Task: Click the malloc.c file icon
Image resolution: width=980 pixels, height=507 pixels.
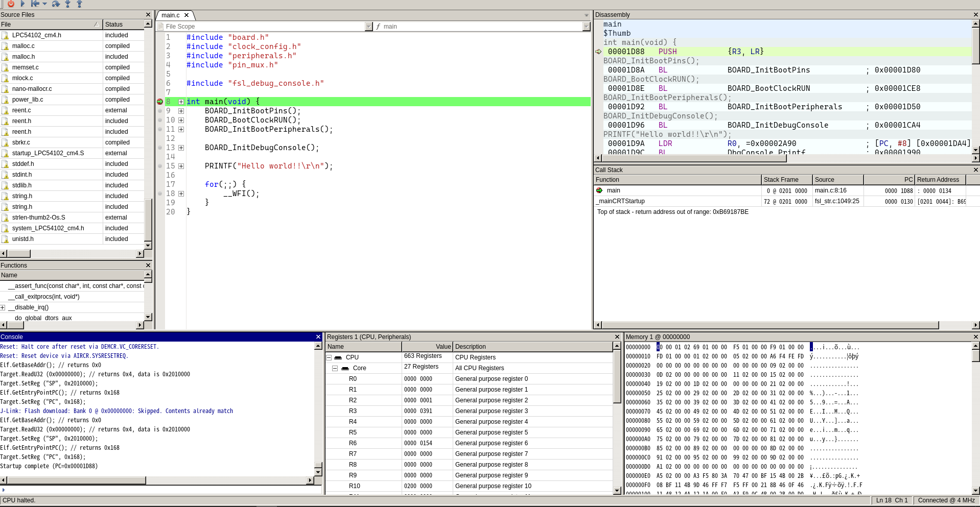Action: pos(5,46)
